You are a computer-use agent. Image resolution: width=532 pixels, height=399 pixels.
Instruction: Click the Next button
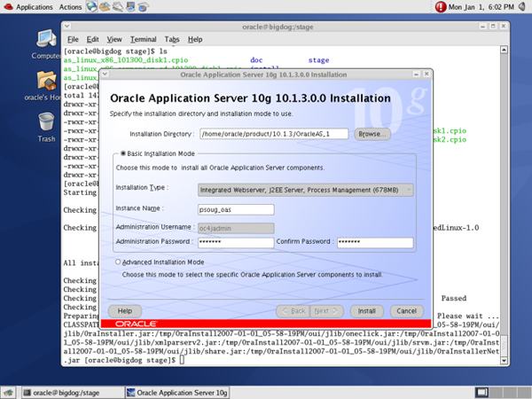coord(326,311)
